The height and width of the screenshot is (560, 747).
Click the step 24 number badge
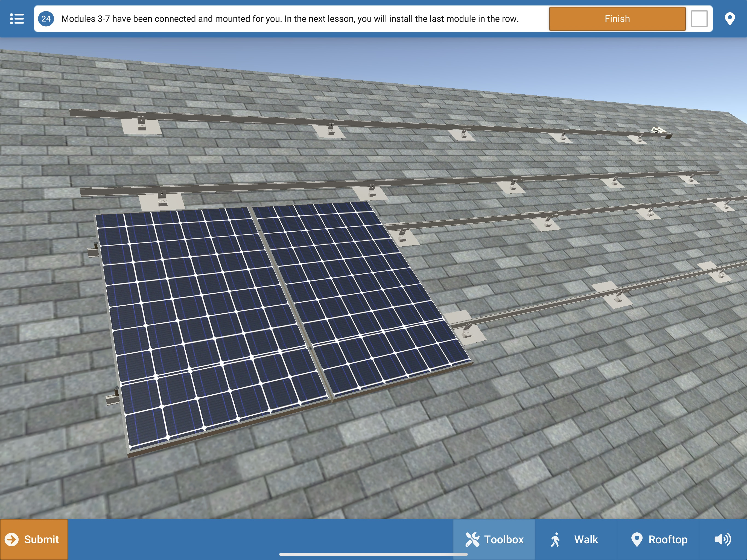pos(46,19)
